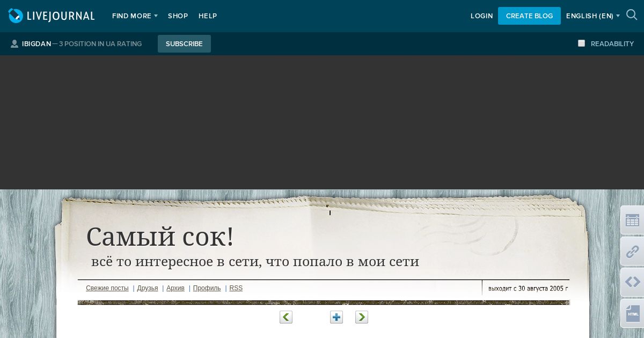Subscribe to the ibigdan journal
The width and height of the screenshot is (644, 338).
click(x=184, y=43)
